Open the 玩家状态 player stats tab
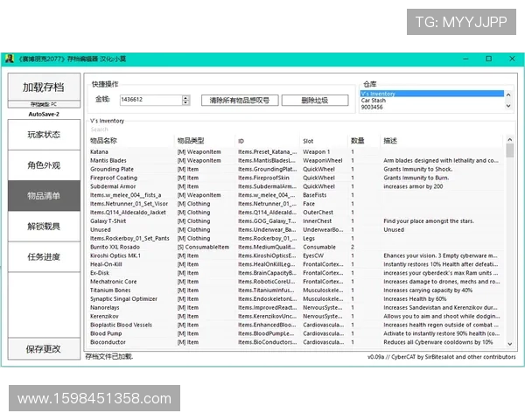The height and width of the screenshot is (420, 525). [43, 135]
